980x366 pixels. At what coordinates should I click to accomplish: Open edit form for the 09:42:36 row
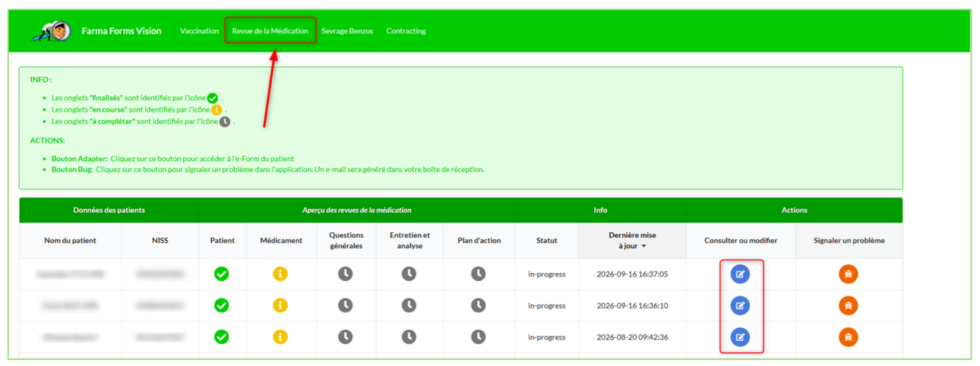click(x=740, y=337)
